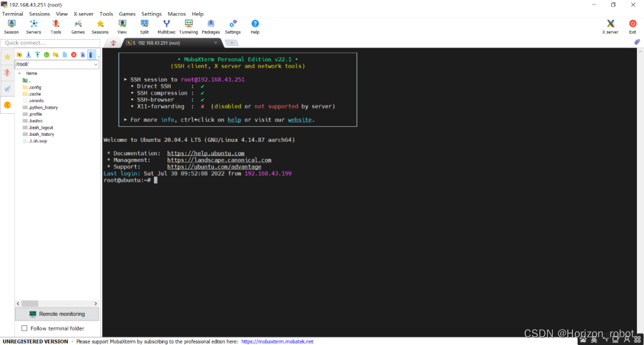
Task: Open the mobaxterm.mobatek.net link
Action: 277,341
